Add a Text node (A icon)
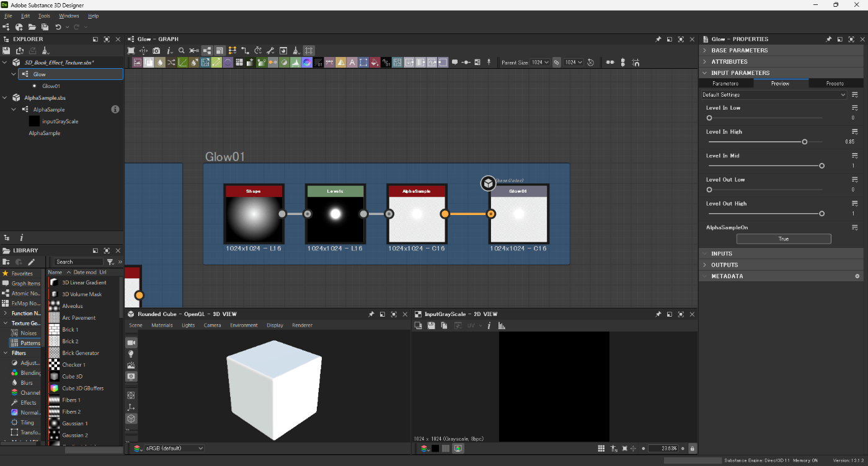Viewport: 868px width, 466px height. pyautogui.click(x=352, y=63)
